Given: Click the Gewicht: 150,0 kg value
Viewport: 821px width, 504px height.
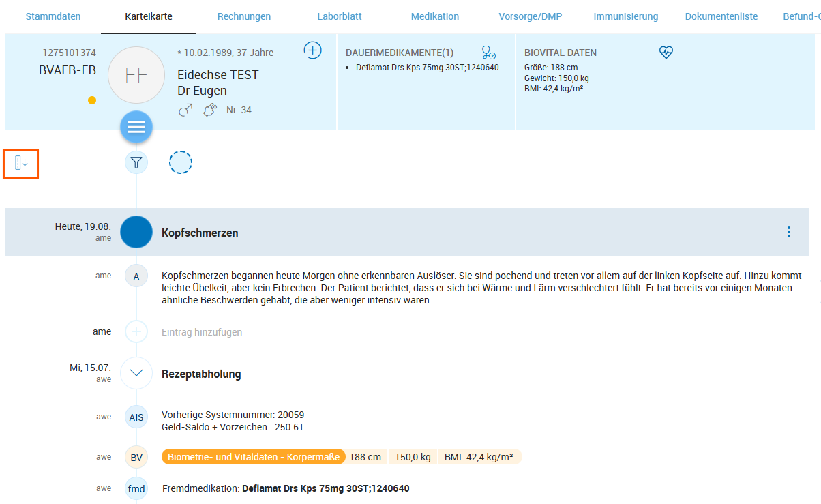Looking at the screenshot, I should pos(557,78).
